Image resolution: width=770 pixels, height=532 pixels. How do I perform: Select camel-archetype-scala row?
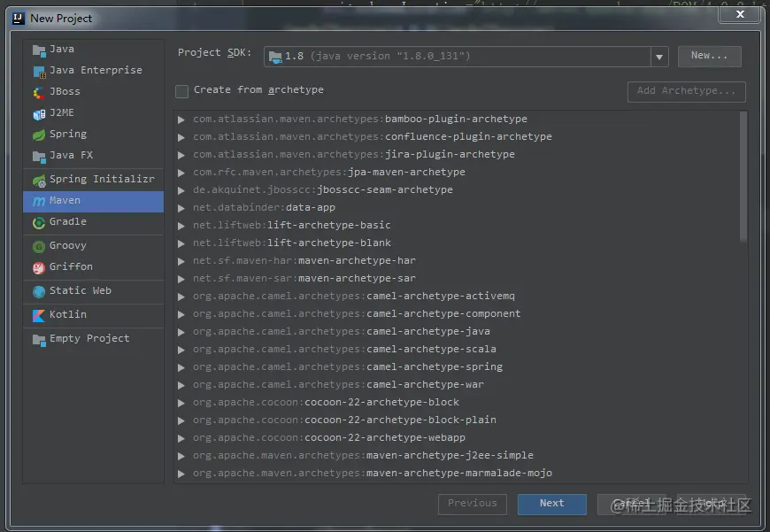click(x=457, y=350)
